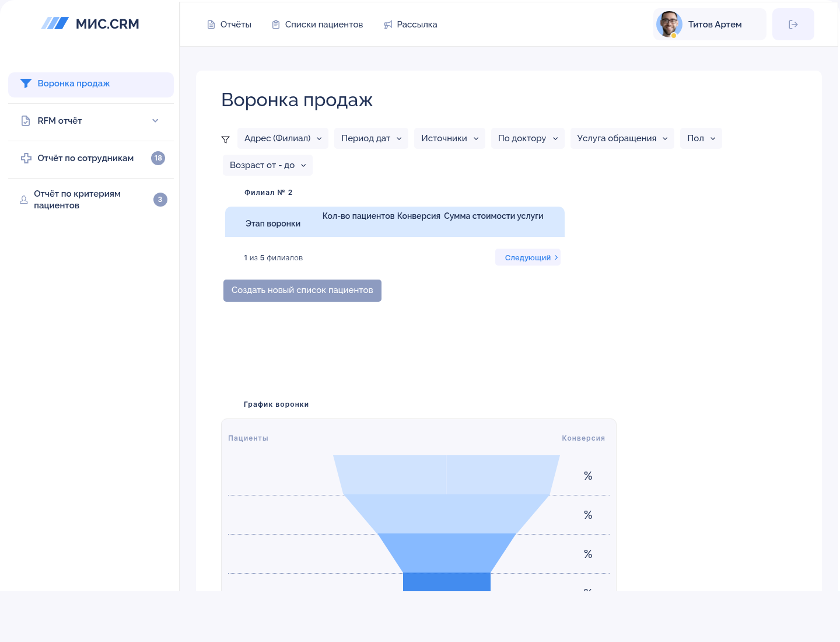Viewport: 840px width, 642px height.
Task: Click the cross icon for Отчёт по сотрудникам
Action: pyautogui.click(x=26, y=158)
